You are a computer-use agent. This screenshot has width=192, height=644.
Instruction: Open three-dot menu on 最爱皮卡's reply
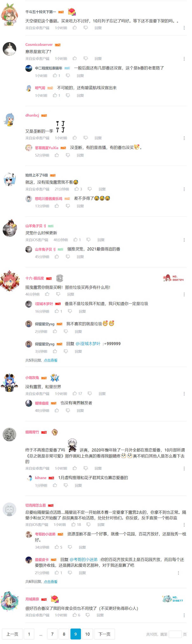point(178,573)
